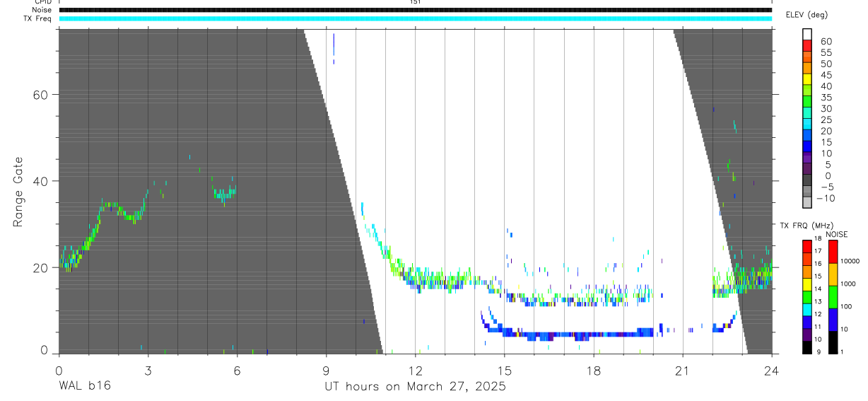Click the ELEV scale label '55'
The height and width of the screenshot is (401, 868).
point(826,52)
